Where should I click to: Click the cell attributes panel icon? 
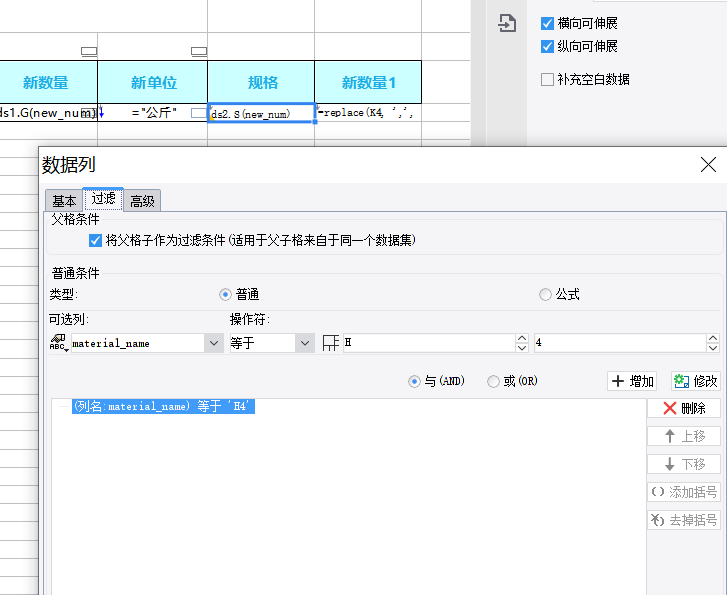(507, 23)
